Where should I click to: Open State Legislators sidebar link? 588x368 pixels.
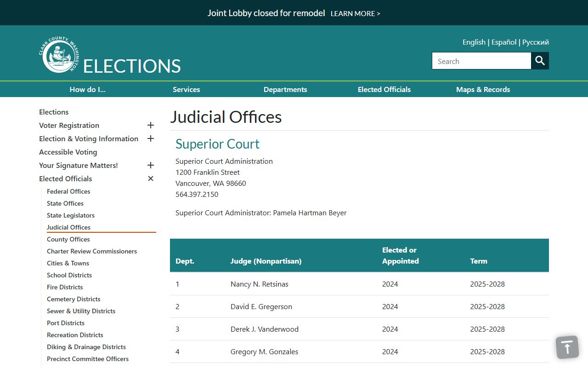point(71,215)
